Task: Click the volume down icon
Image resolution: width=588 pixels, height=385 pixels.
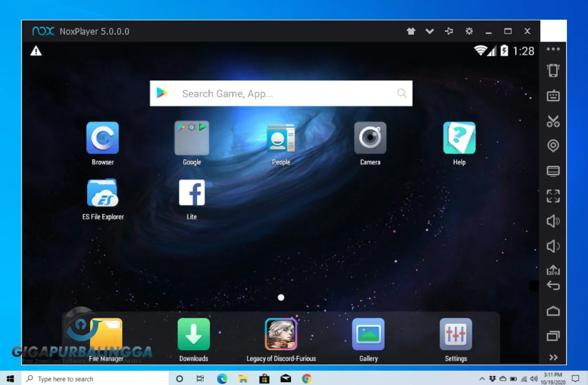Action: click(553, 246)
